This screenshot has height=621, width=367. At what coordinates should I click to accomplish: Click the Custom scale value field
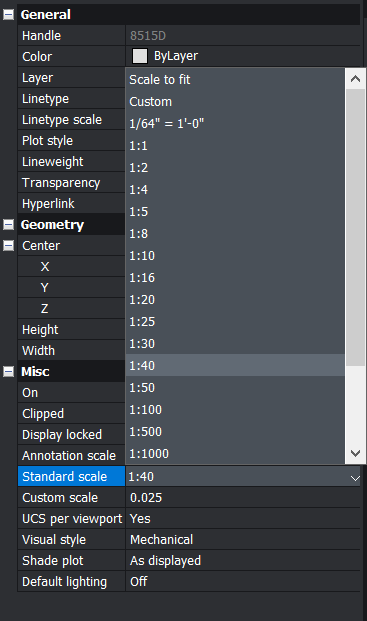pos(243,497)
